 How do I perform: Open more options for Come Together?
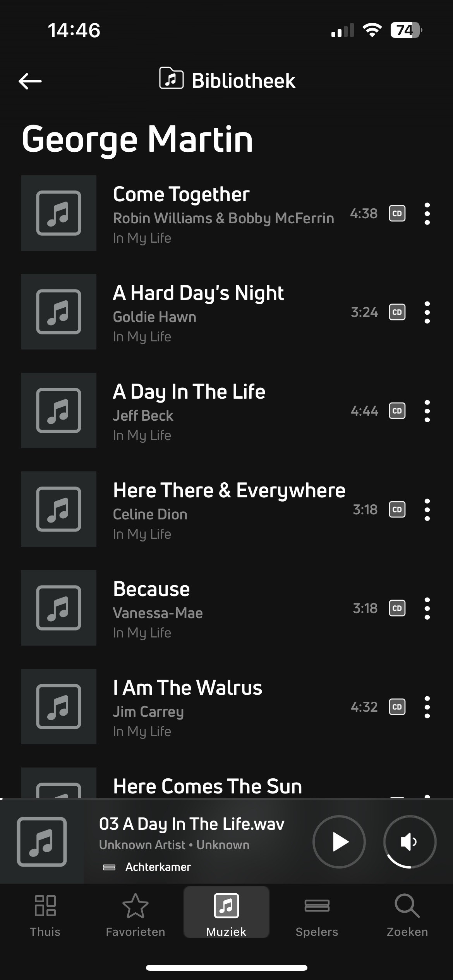(x=427, y=214)
